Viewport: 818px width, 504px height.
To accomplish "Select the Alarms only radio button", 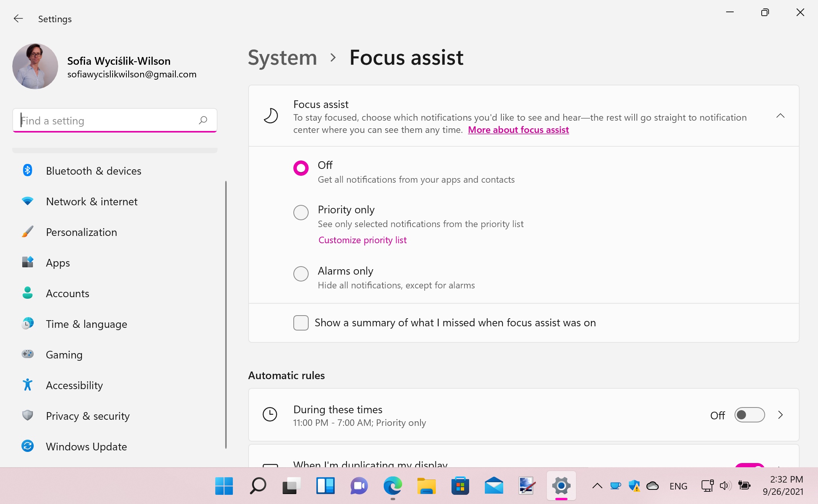I will [301, 273].
